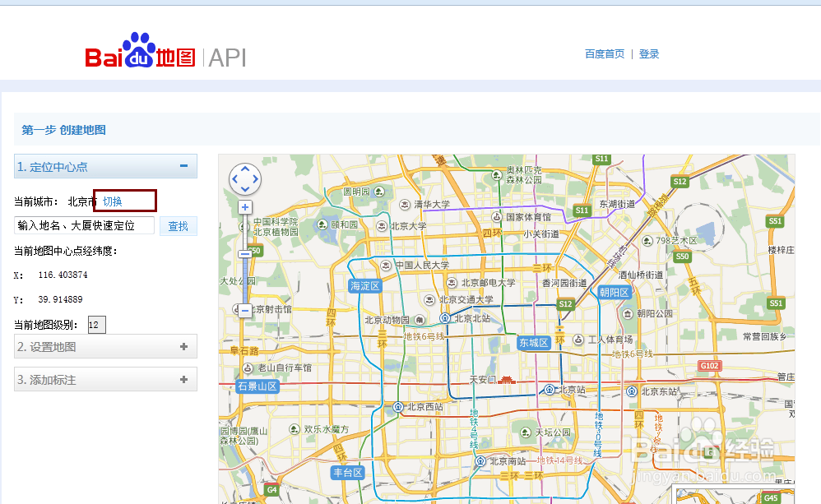Pan the map up with the top arrow
821x504 pixels.
(245, 169)
